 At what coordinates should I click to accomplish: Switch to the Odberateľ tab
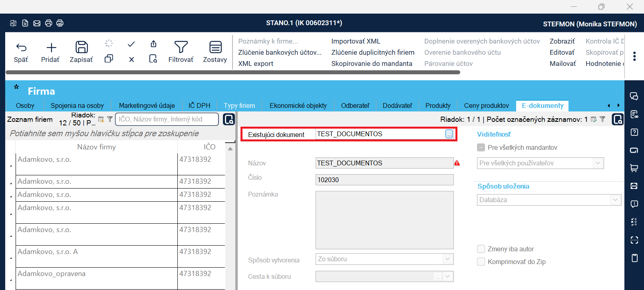pos(355,105)
